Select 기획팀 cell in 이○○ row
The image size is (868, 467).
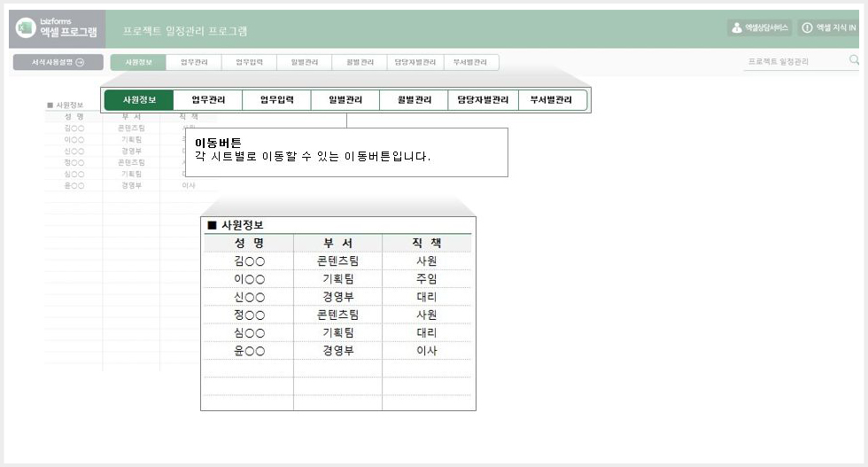(x=337, y=279)
